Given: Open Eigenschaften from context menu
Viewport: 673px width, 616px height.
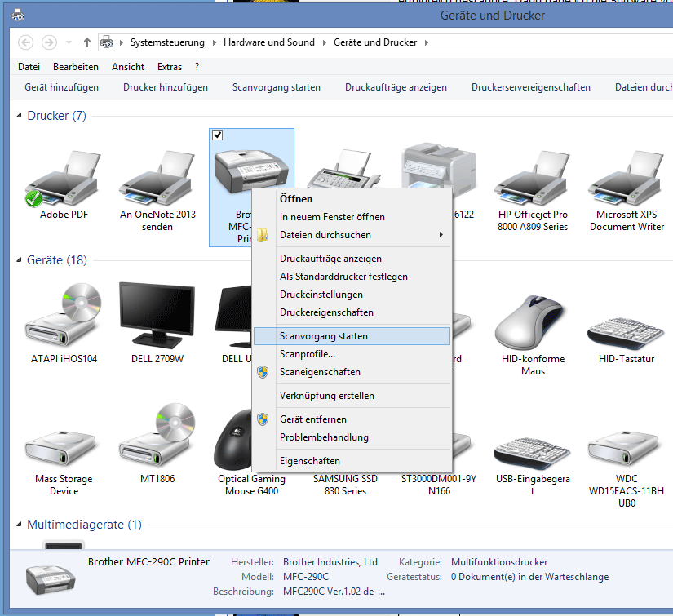Looking at the screenshot, I should click(352, 462).
